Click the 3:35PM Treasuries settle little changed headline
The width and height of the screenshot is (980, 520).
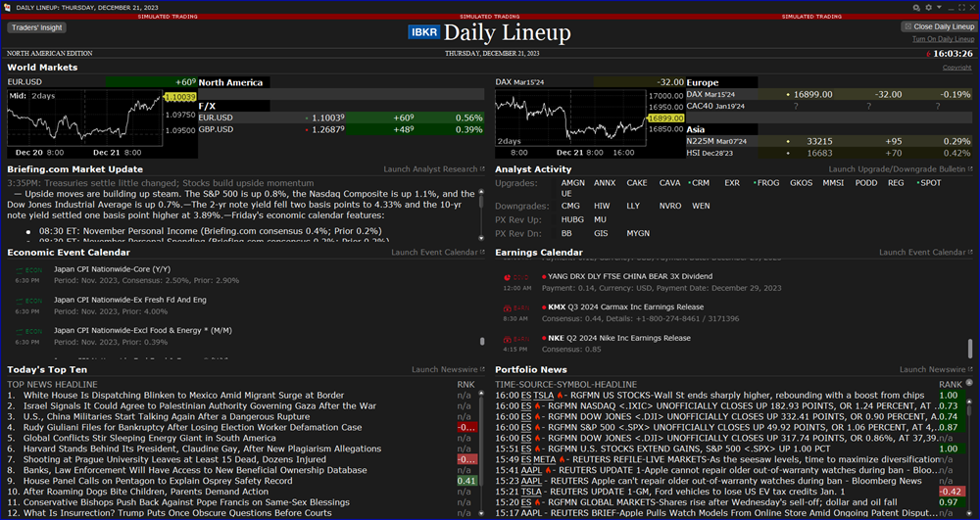(x=161, y=183)
